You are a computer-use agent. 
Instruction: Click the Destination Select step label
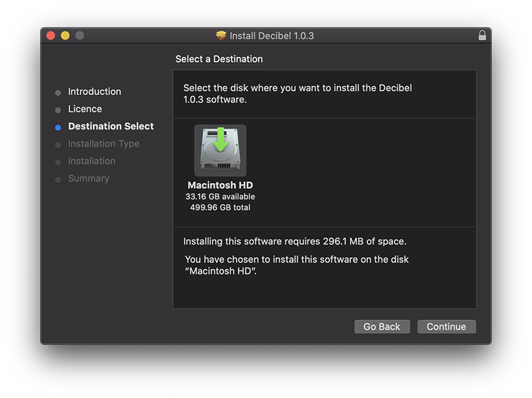pyautogui.click(x=111, y=126)
